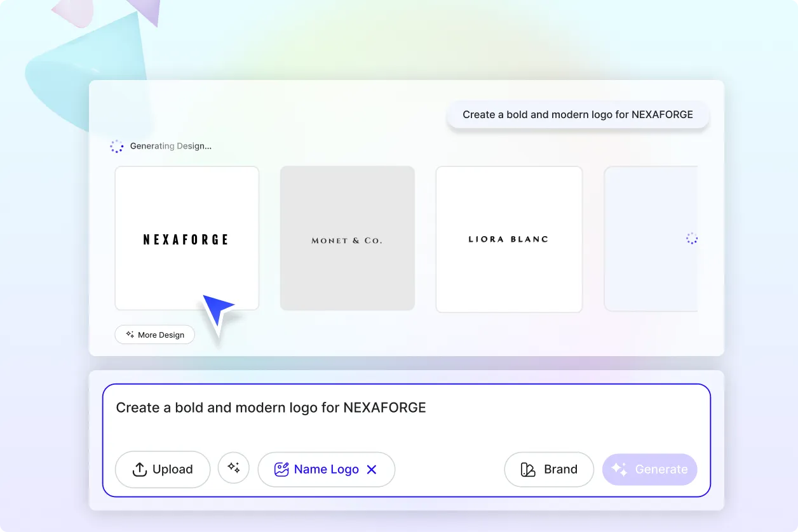This screenshot has height=532, width=798.
Task: Click the round AI sparkle icon button
Action: (x=234, y=468)
